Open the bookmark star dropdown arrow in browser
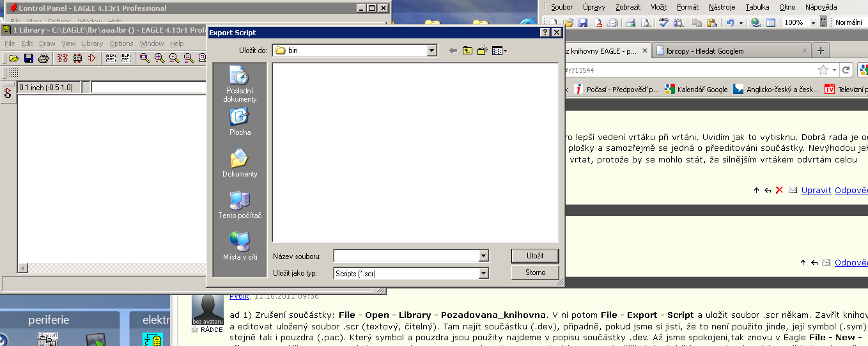 (x=834, y=70)
